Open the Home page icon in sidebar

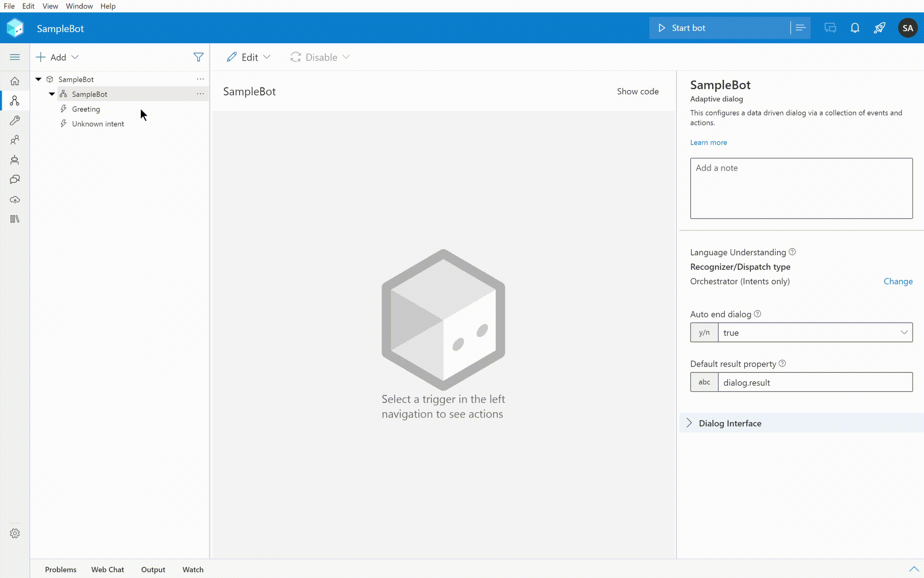[15, 81]
